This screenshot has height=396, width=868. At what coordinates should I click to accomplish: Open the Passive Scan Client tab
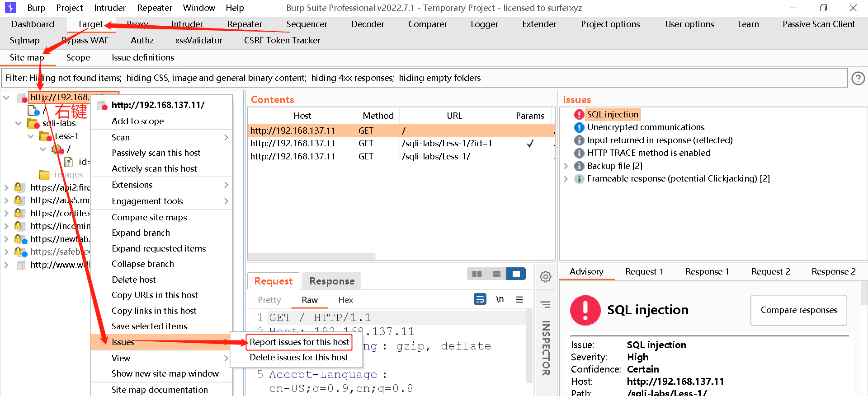[x=818, y=24]
